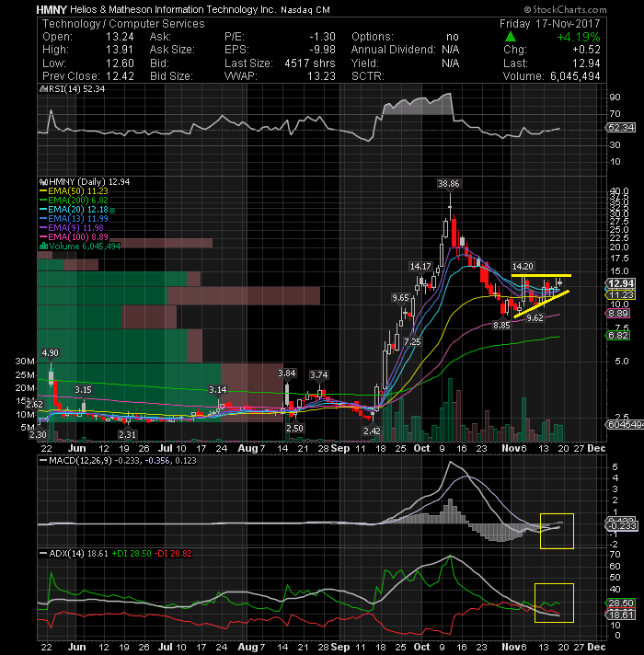Click the 9.65 price annotation
This screenshot has width=644, height=655.
[400, 298]
